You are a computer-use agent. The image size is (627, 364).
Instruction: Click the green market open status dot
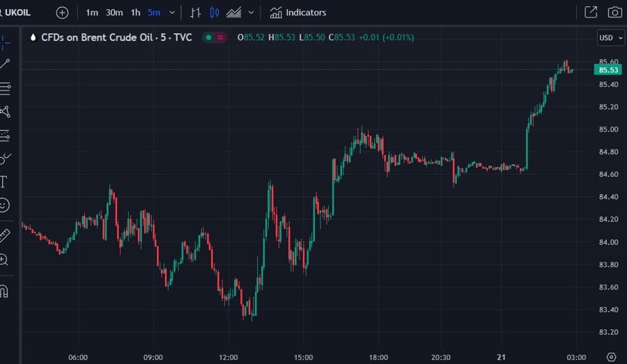pyautogui.click(x=209, y=38)
